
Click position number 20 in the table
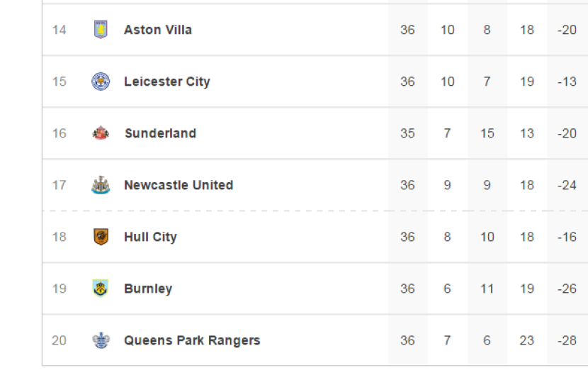pyautogui.click(x=59, y=340)
